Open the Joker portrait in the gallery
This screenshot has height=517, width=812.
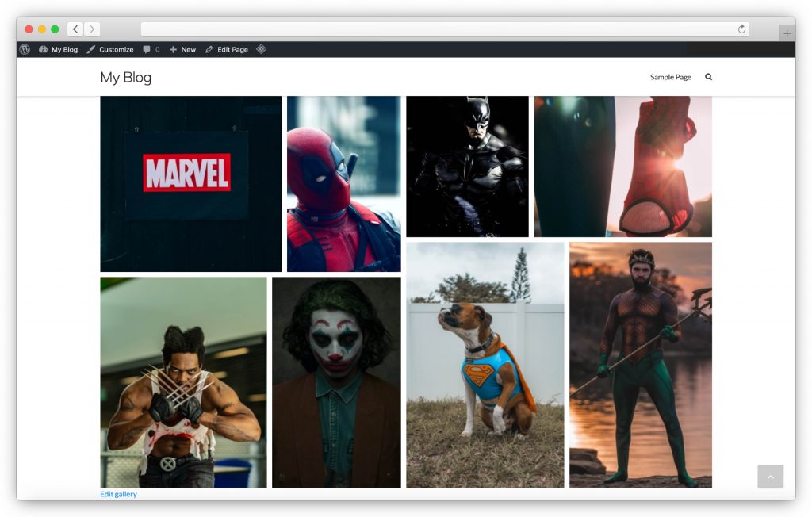(x=336, y=381)
